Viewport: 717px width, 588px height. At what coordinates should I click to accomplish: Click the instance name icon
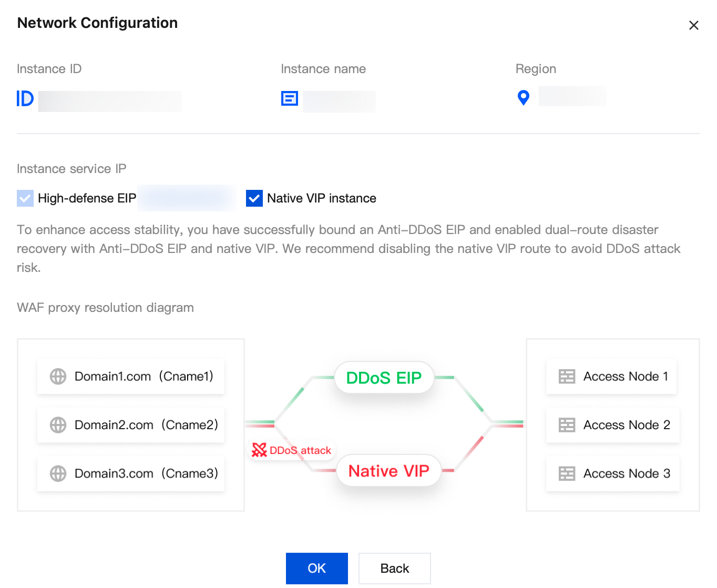click(290, 98)
